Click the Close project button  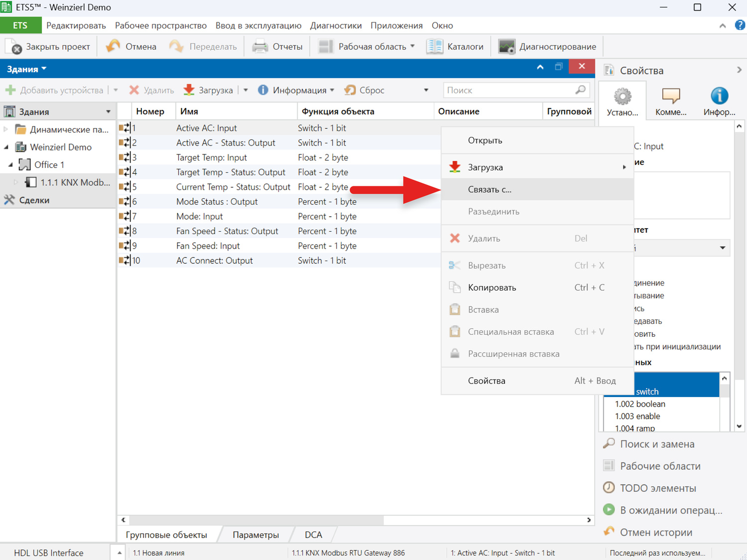pyautogui.click(x=48, y=46)
